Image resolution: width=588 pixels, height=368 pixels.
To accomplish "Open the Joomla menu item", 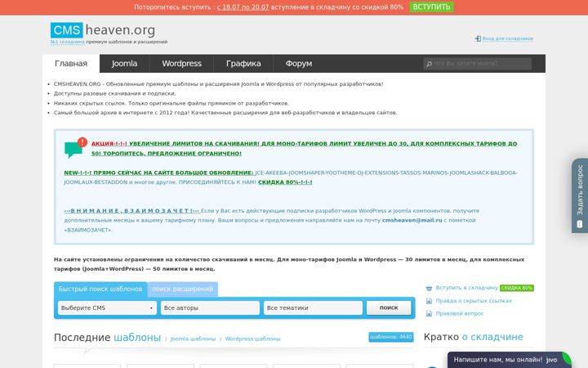I will [x=124, y=64].
